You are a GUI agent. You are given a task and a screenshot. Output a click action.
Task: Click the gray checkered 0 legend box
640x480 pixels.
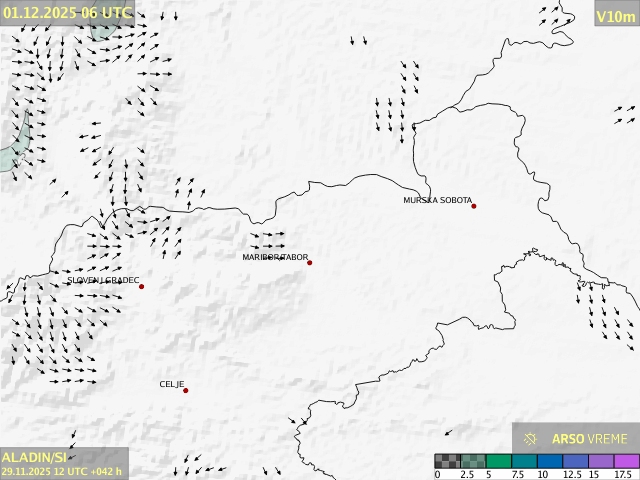click(x=447, y=461)
